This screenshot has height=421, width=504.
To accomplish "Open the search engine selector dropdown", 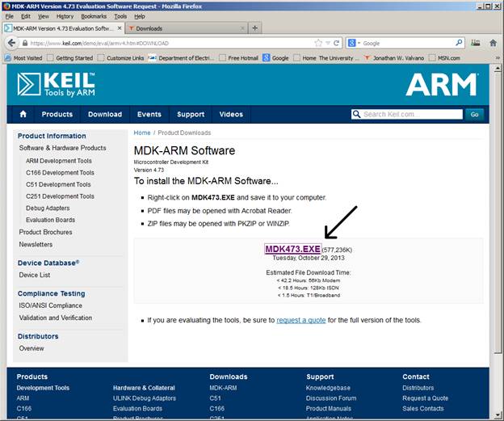I will (354, 43).
